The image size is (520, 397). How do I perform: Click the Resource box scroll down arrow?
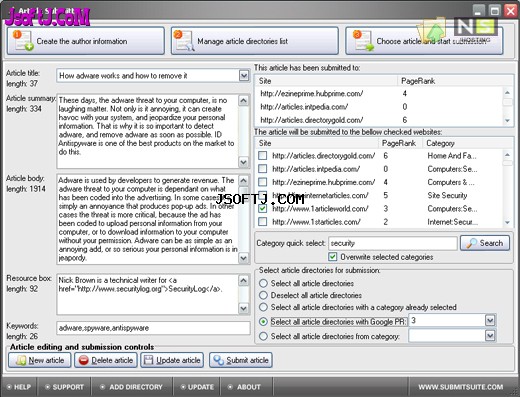[244, 308]
